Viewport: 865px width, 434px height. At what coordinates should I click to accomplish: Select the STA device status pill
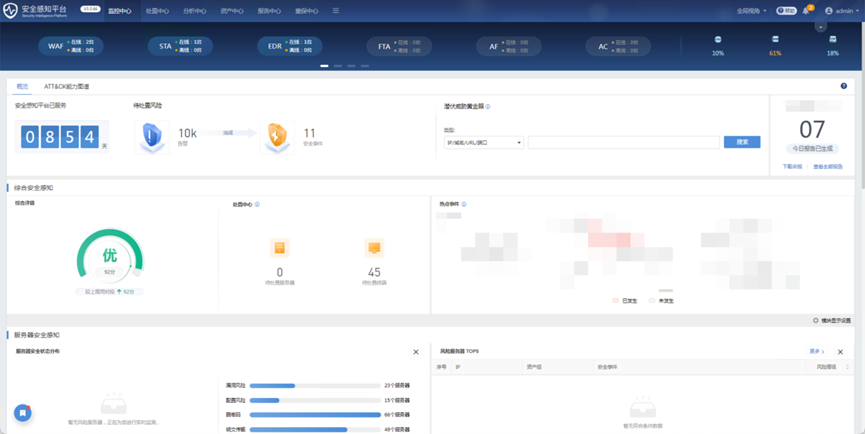[180, 46]
